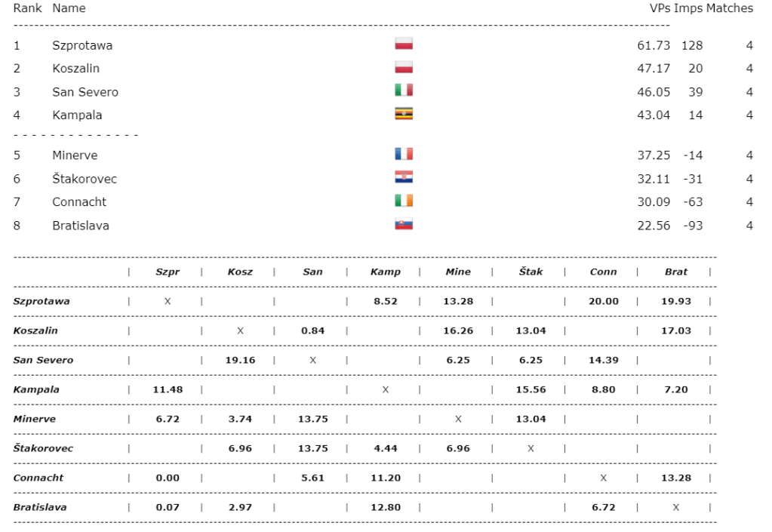Open the 0.00 Connacht versus Szpr score

[x=168, y=478]
